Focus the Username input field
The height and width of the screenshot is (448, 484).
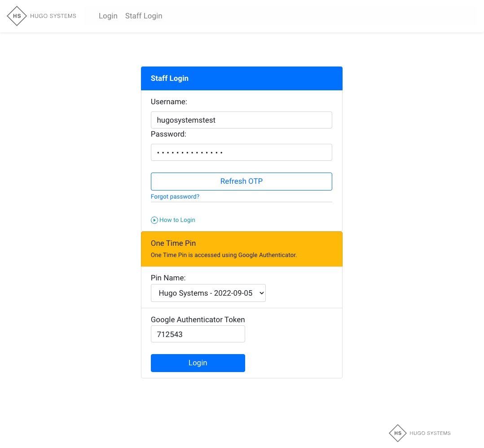pos(241,120)
